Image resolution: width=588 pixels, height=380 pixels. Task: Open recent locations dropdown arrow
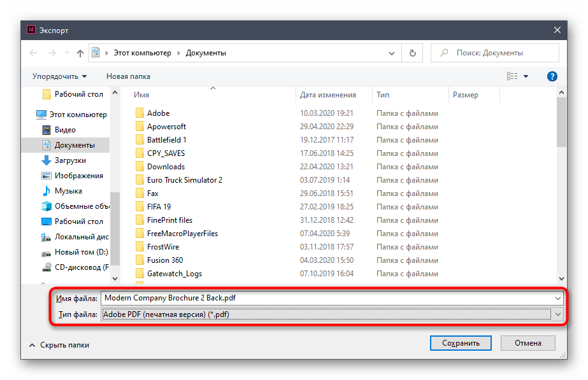[67, 53]
